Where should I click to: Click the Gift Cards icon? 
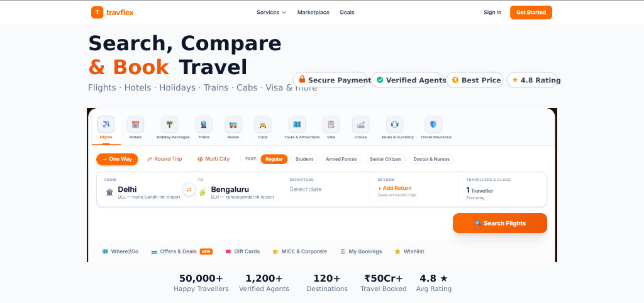click(x=228, y=251)
